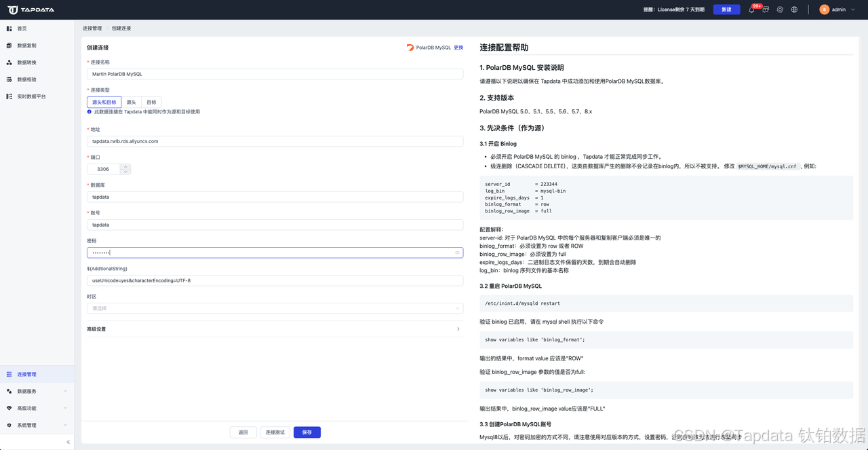Click the 密码 password field

(x=275, y=252)
